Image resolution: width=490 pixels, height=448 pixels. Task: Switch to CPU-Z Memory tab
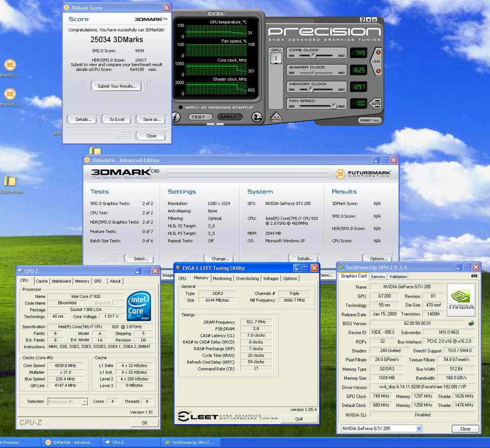pyautogui.click(x=82, y=281)
